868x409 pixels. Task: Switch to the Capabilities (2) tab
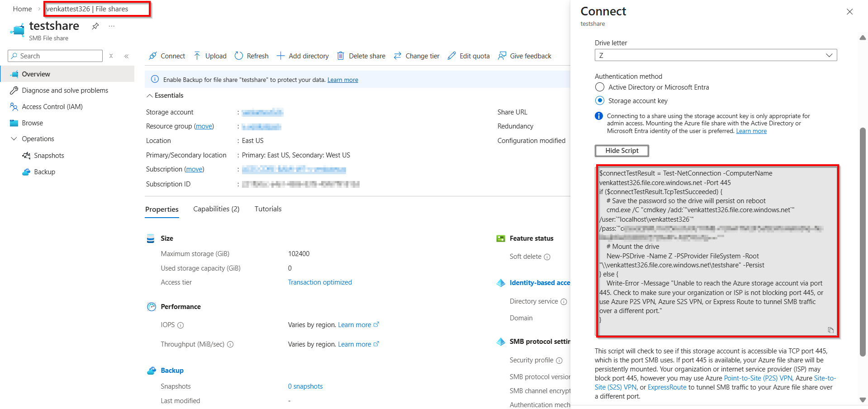[216, 209]
